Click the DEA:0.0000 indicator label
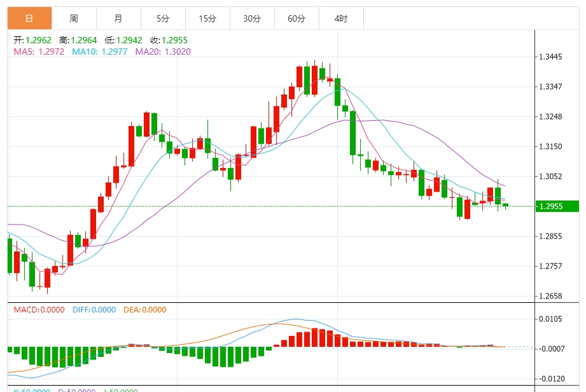 [144, 310]
